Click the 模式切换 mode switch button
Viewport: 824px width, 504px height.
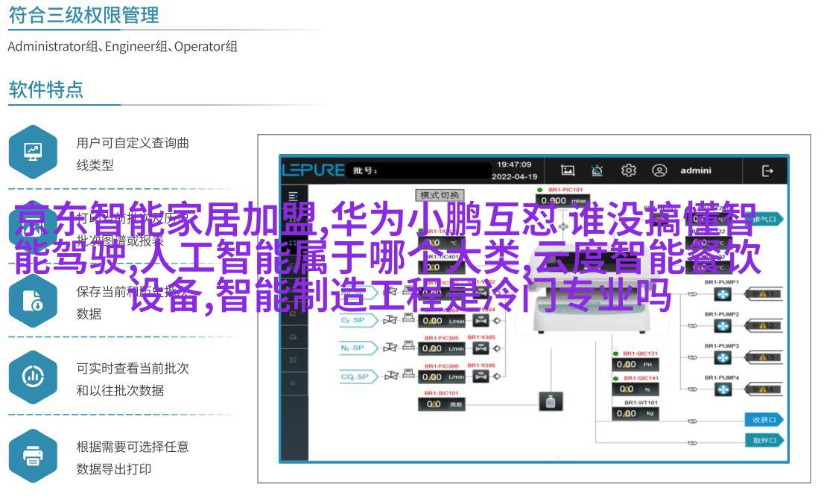[x=440, y=195]
